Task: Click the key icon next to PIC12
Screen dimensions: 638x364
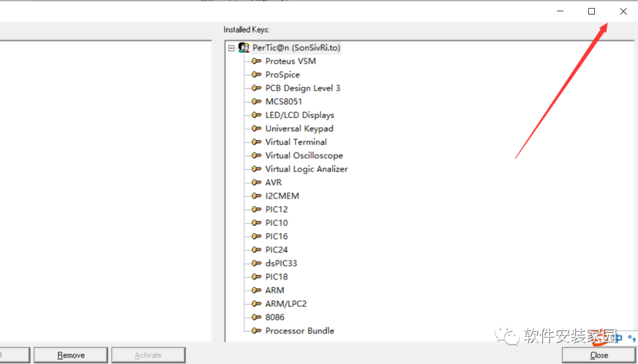Action: click(x=256, y=209)
